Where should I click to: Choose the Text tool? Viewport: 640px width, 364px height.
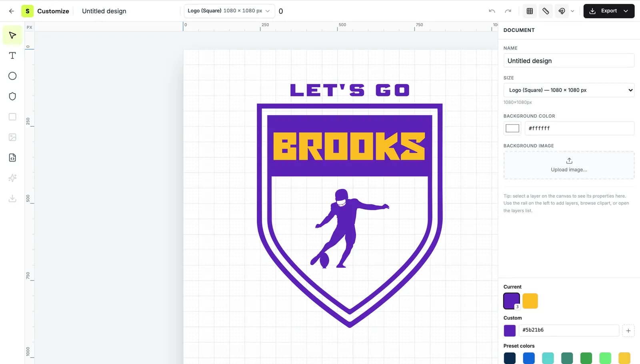pyautogui.click(x=12, y=56)
